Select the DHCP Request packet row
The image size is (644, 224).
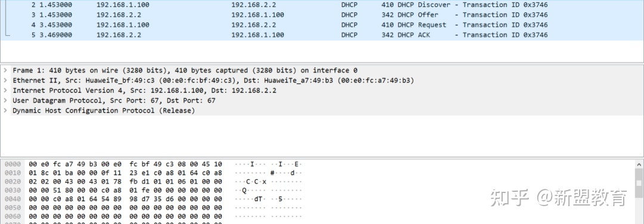(322, 24)
